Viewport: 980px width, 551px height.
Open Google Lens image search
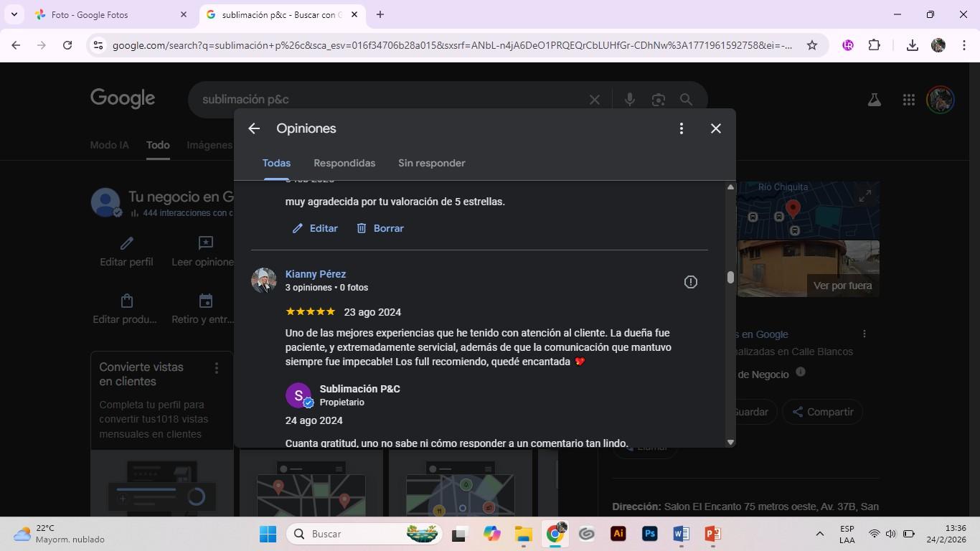pos(659,100)
